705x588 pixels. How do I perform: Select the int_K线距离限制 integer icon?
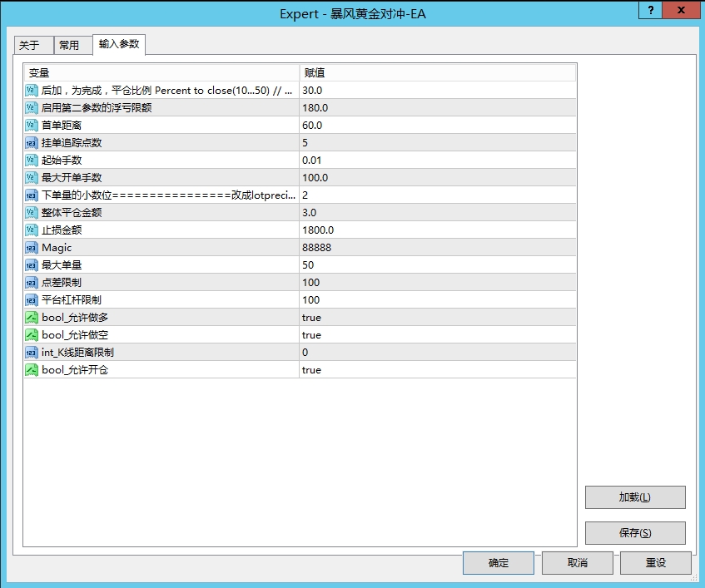[x=32, y=353]
